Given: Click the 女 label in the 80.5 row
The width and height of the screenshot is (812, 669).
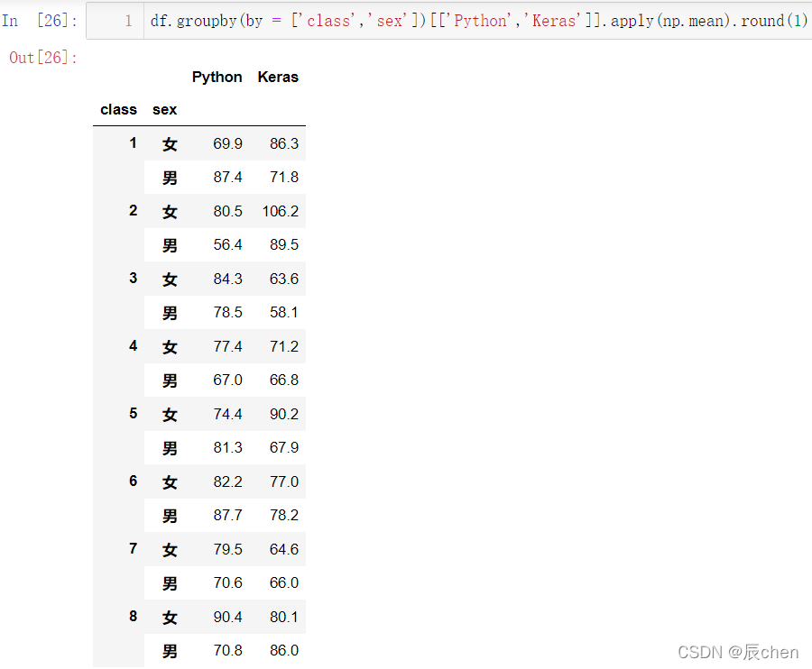Looking at the screenshot, I should pos(170,212).
